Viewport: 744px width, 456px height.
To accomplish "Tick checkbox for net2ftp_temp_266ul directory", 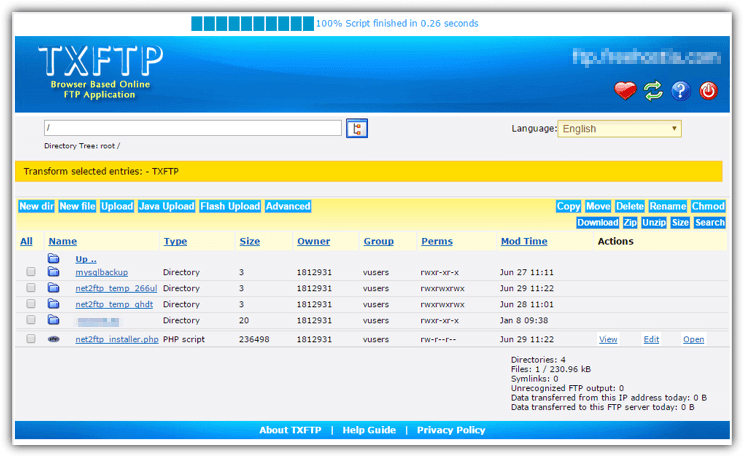I will pos(31,288).
